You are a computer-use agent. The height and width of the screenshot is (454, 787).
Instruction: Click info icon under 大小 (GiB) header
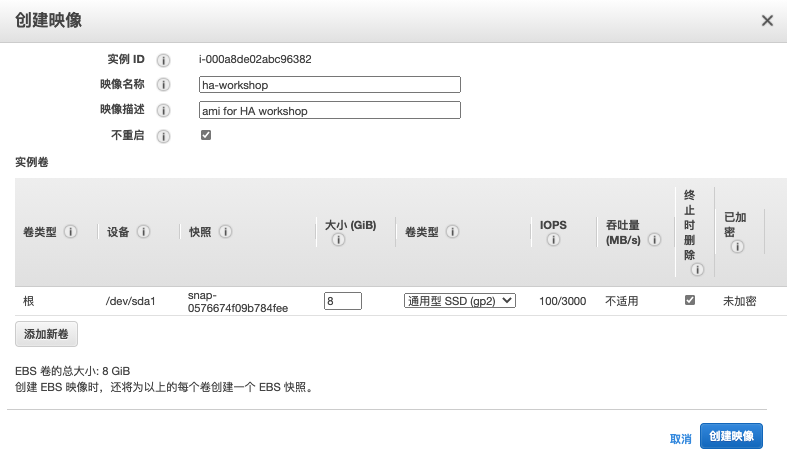click(338, 240)
